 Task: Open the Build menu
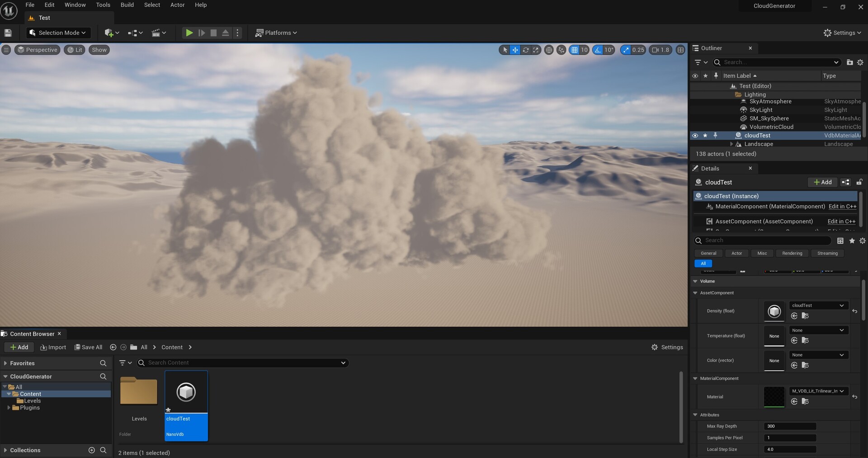tap(127, 5)
